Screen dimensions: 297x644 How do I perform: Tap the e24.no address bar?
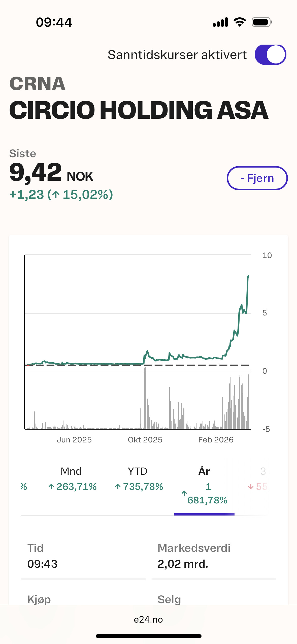[x=148, y=620]
